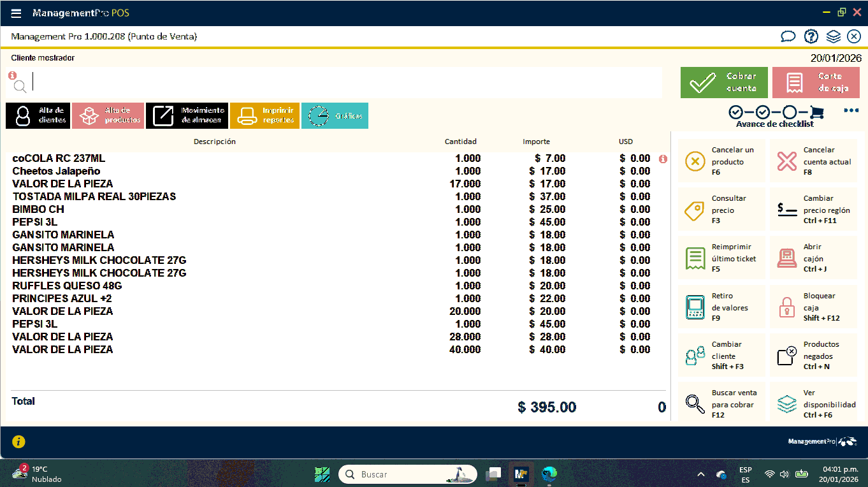Select Movimiento de almacen
This screenshot has height=487, width=868.
[x=187, y=115]
